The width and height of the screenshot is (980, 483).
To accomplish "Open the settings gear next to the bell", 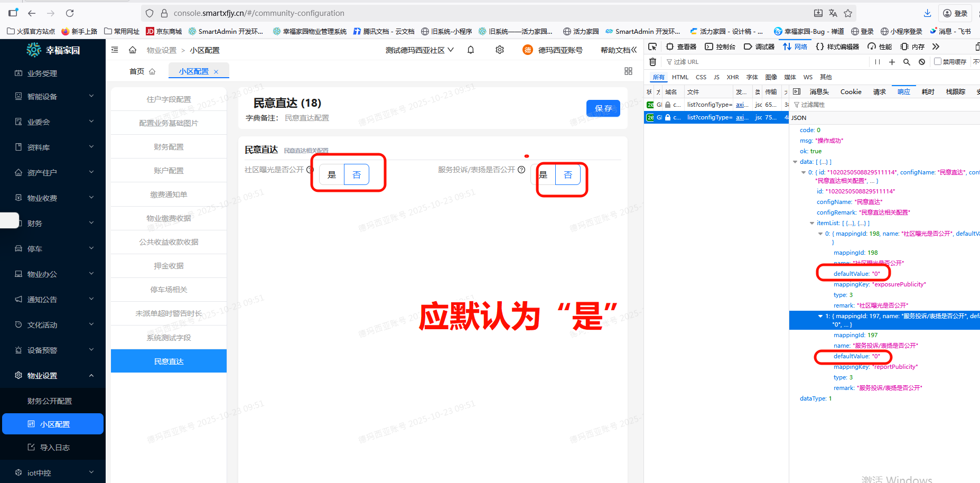I will [x=499, y=50].
